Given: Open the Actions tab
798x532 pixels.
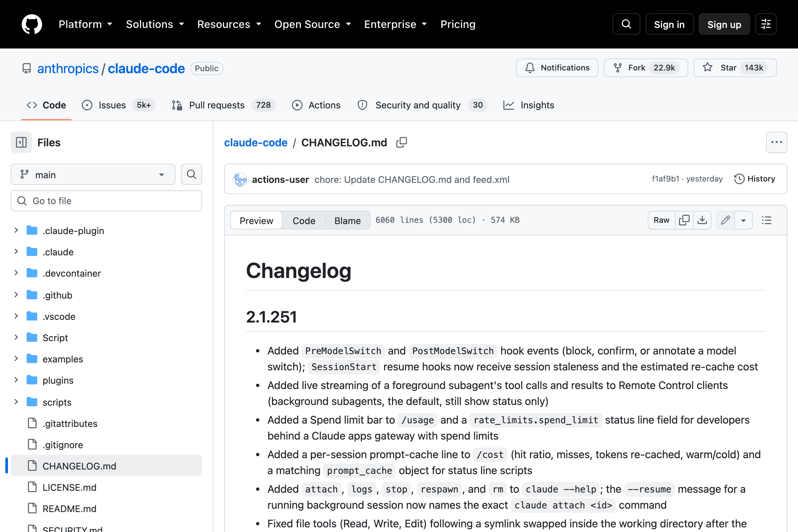Looking at the screenshot, I should coord(316,105).
